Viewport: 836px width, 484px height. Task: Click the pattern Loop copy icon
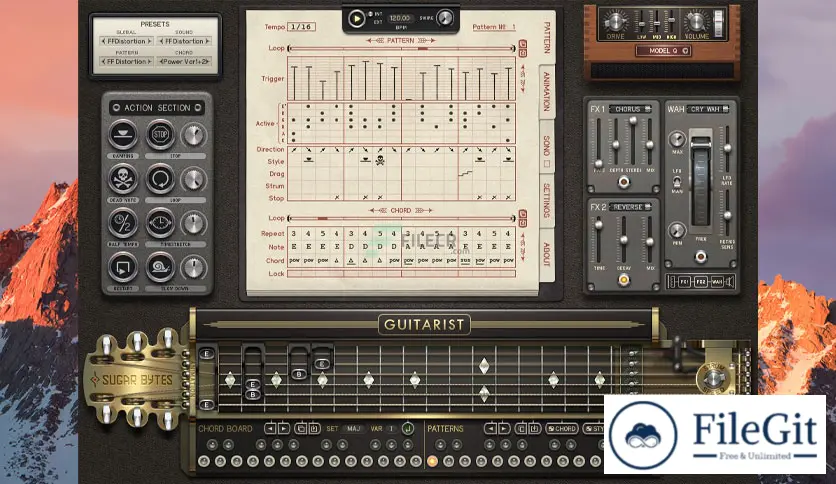[522, 44]
